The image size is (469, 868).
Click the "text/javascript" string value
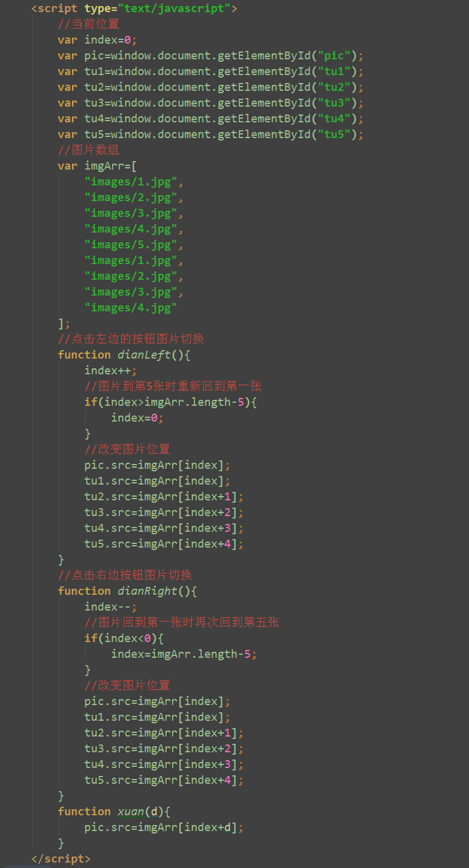point(175,8)
